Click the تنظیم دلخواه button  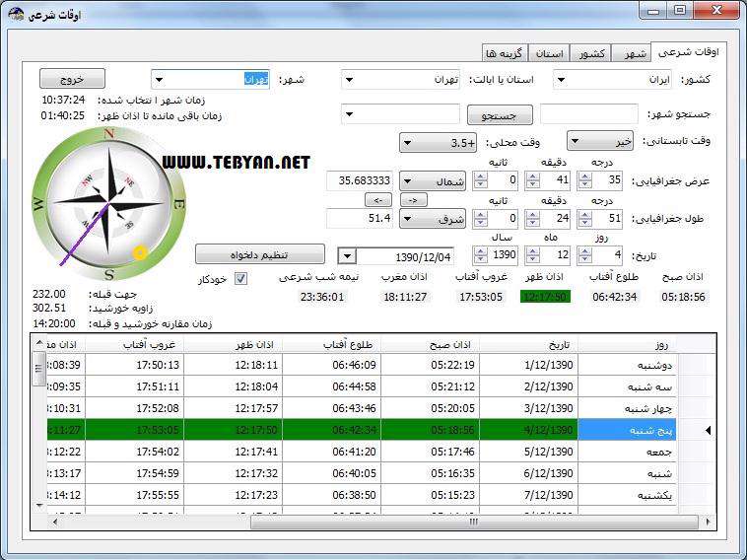point(259,253)
